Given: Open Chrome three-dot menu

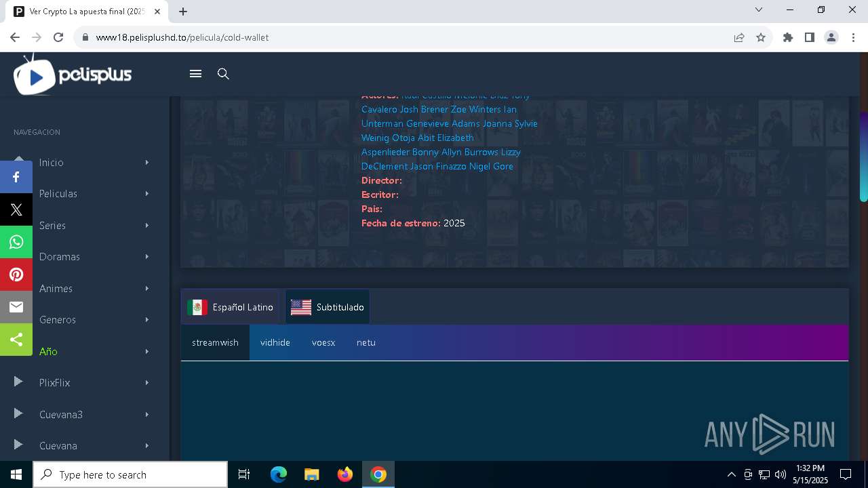Looking at the screenshot, I should (x=853, y=37).
